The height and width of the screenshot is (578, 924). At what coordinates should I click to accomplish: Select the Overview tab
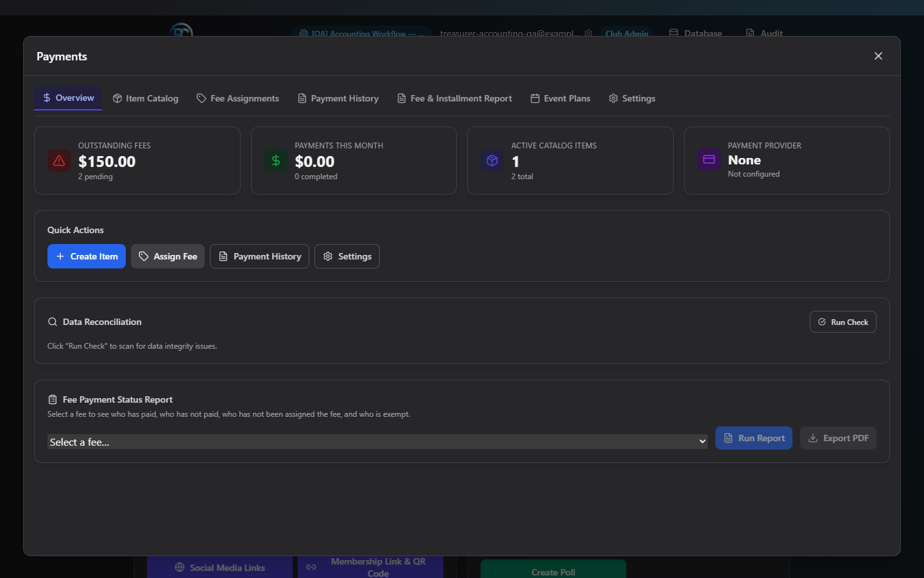[x=68, y=98]
